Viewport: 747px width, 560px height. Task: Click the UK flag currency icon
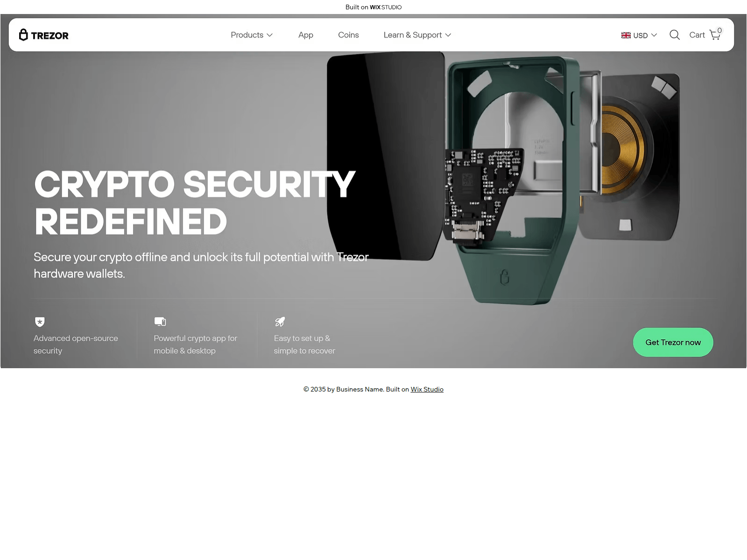click(626, 35)
